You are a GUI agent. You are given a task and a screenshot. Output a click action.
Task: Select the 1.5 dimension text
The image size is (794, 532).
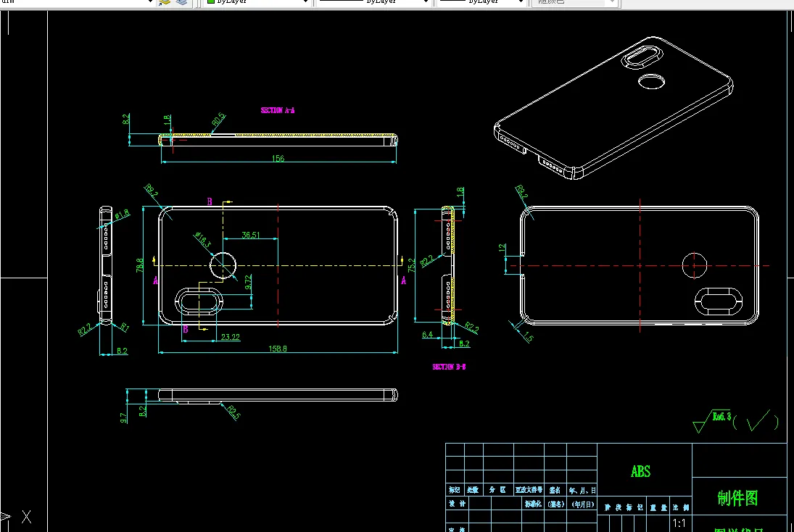pyautogui.click(x=528, y=336)
